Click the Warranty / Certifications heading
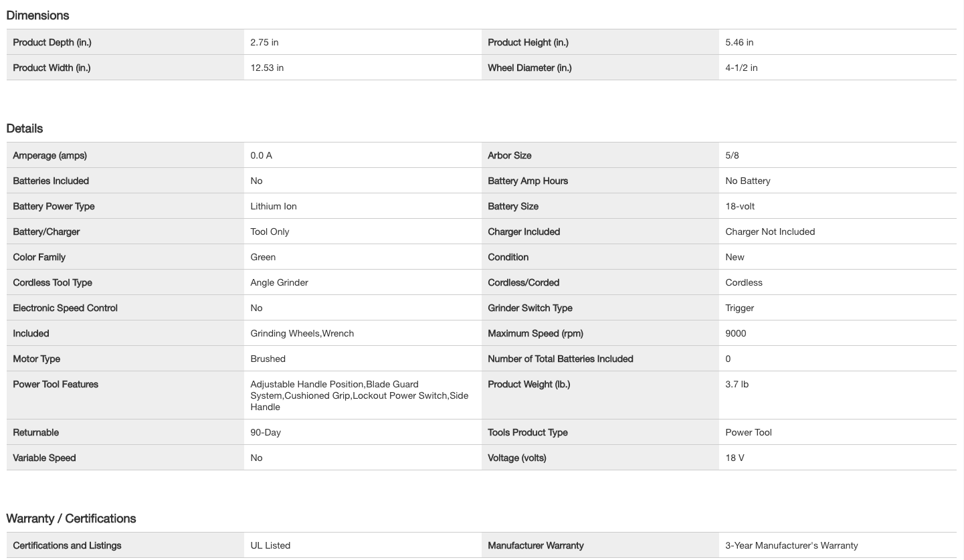Image resolution: width=964 pixels, height=560 pixels. (x=71, y=519)
